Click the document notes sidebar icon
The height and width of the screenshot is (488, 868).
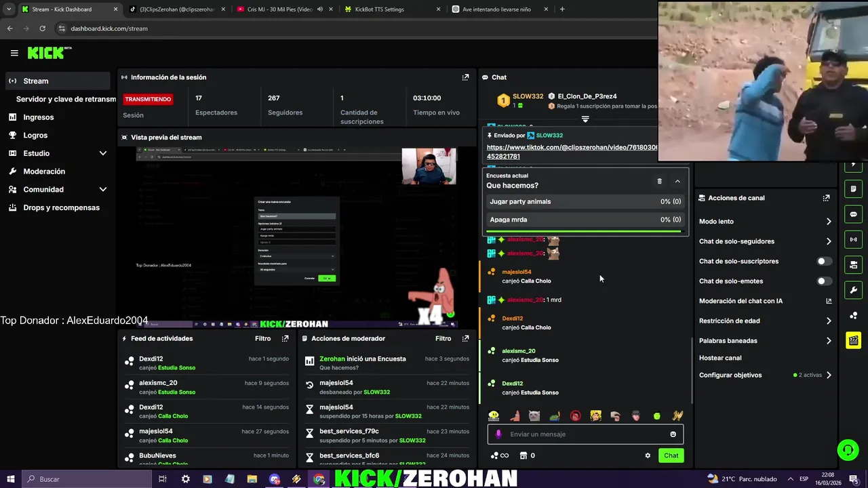[x=853, y=188]
